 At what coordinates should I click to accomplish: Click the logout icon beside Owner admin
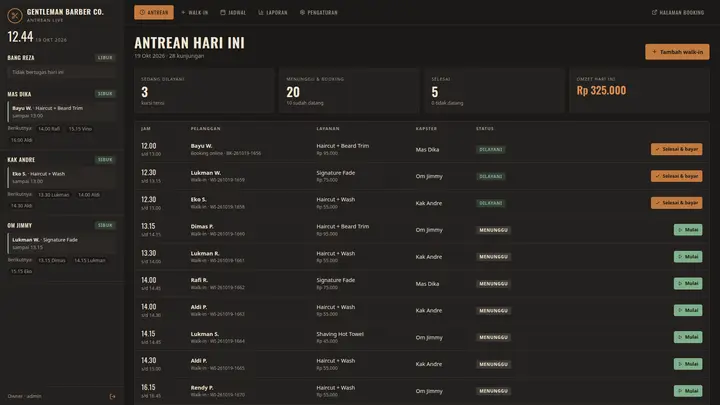tap(112, 396)
